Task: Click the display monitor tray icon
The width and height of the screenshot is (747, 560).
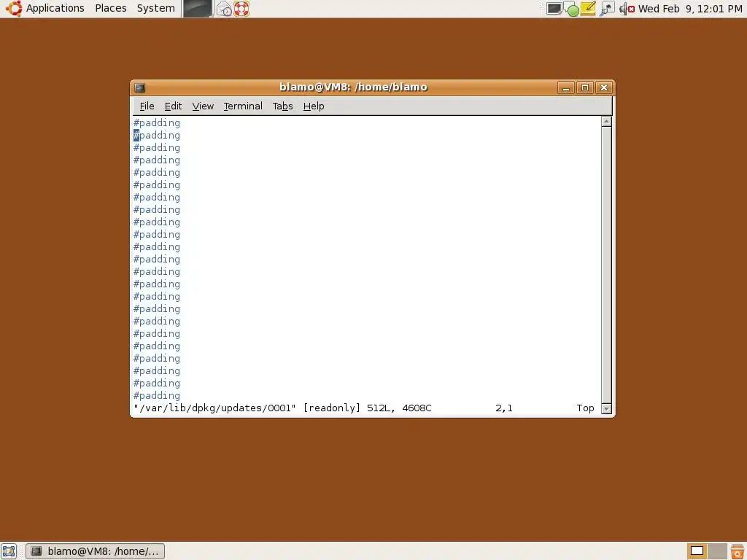Action: click(x=554, y=8)
